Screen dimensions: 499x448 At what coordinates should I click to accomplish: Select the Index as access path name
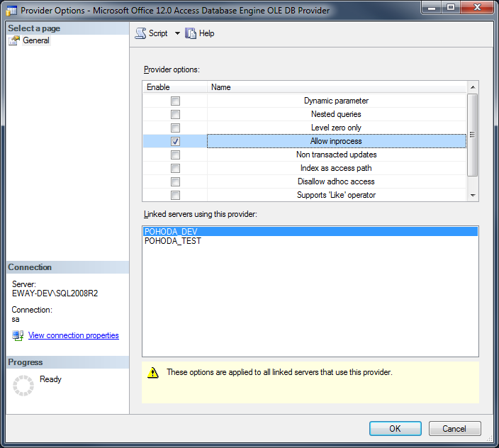(x=337, y=168)
